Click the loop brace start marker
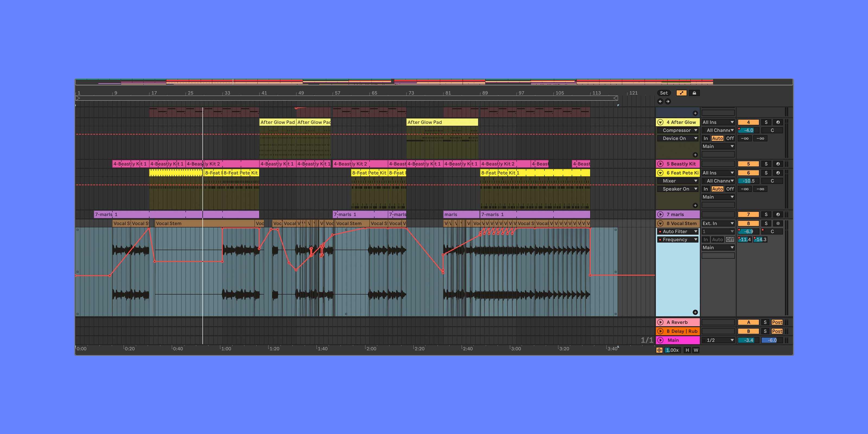The height and width of the screenshot is (434, 868). pos(78,98)
